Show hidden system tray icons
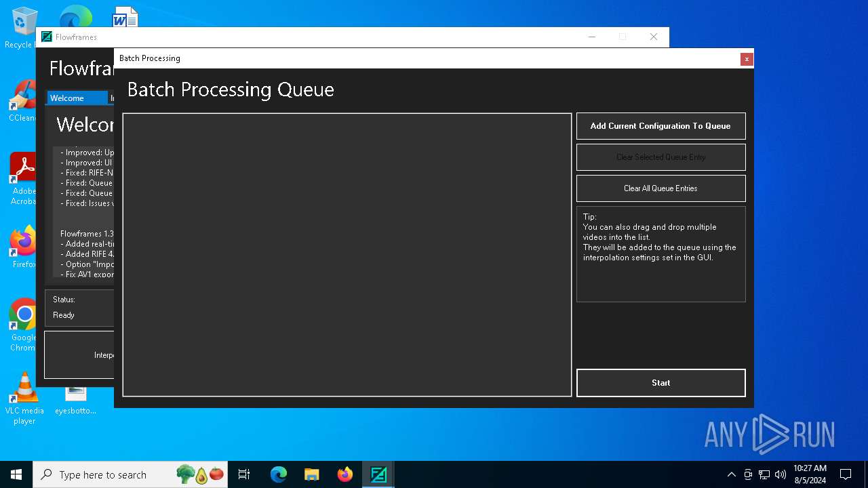868x488 pixels. (x=731, y=474)
